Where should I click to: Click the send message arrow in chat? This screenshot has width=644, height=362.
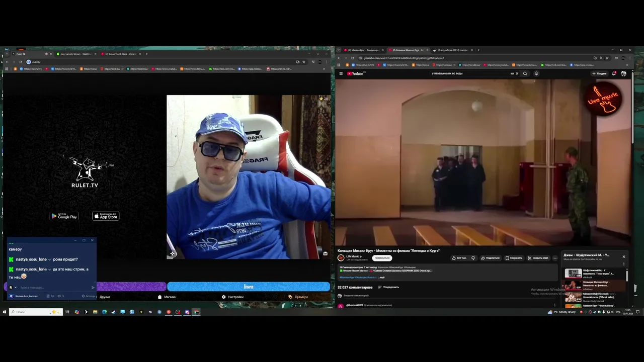point(93,288)
